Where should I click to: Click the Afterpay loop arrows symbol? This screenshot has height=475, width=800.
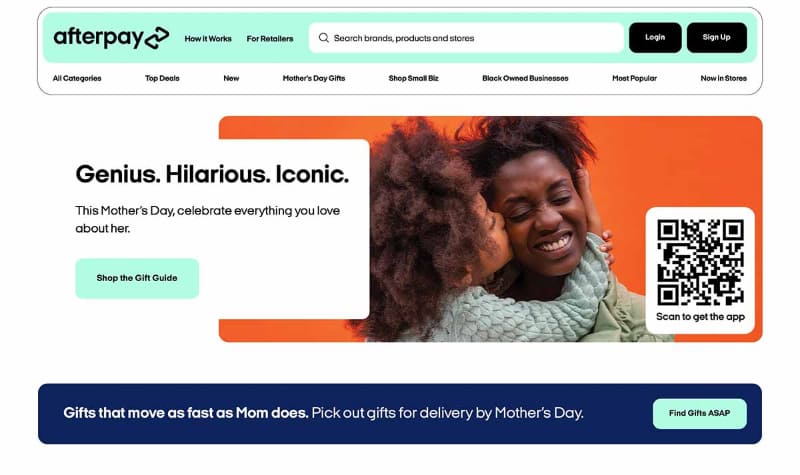(157, 38)
